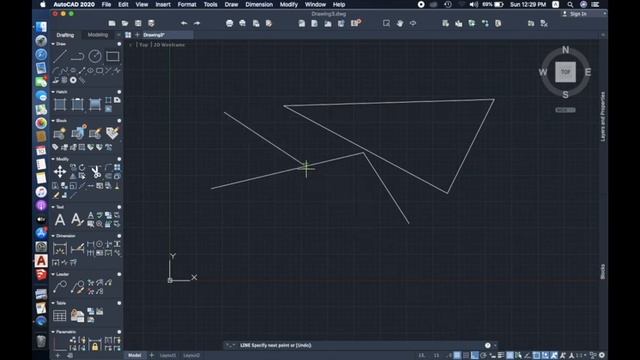Open status bar customization gear icon
The height and width of the screenshot is (360, 640).
pyautogui.click(x=602, y=356)
